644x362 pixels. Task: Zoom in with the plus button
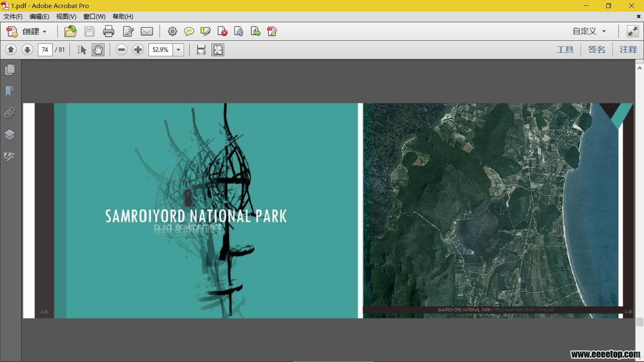coord(138,49)
